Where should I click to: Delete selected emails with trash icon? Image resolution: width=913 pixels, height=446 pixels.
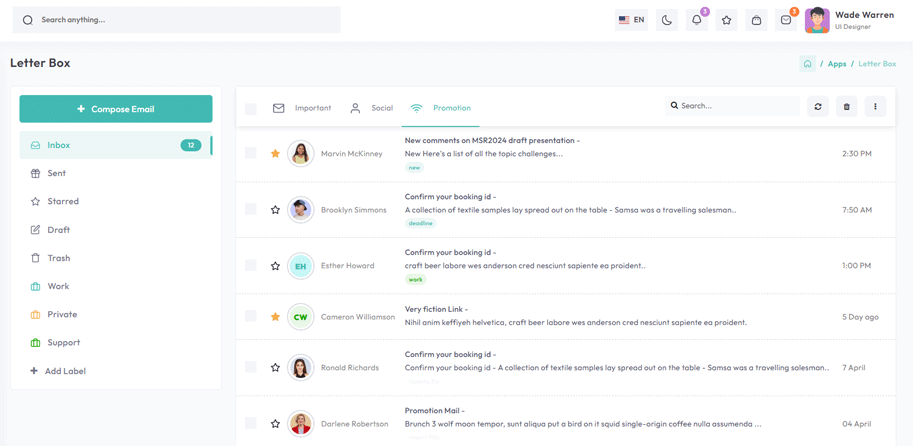[847, 107]
